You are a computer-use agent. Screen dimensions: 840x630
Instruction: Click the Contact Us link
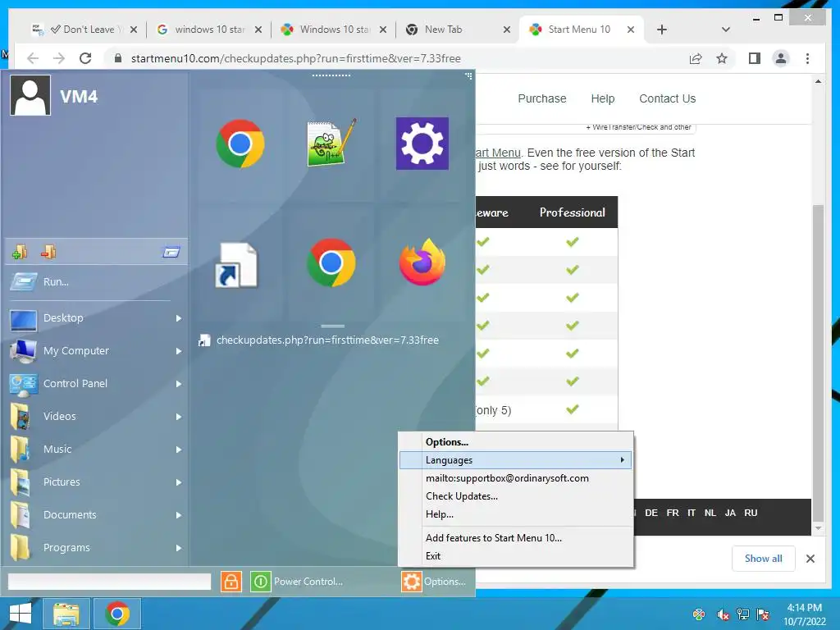pos(667,98)
